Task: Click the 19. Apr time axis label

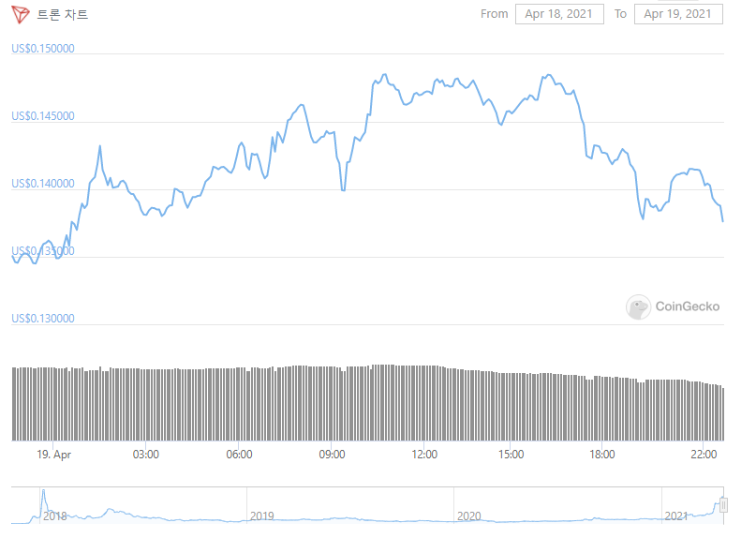Action: click(x=54, y=455)
